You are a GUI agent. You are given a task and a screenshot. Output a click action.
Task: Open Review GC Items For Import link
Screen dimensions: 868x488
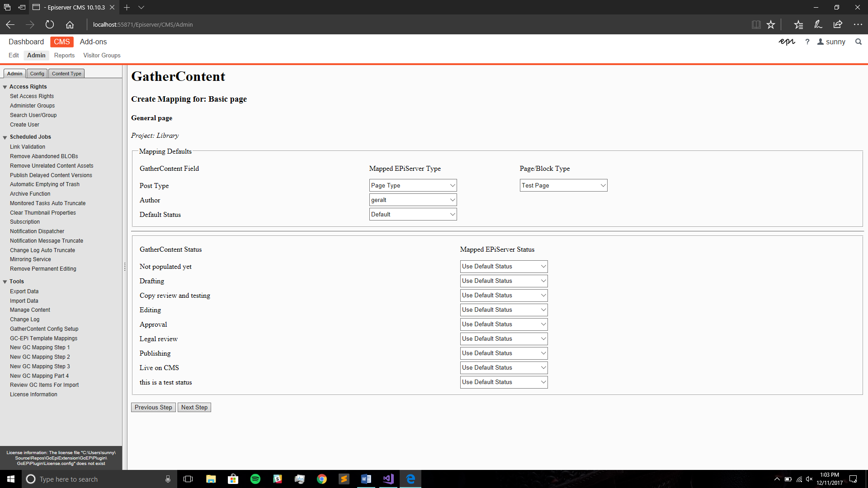pos(44,385)
